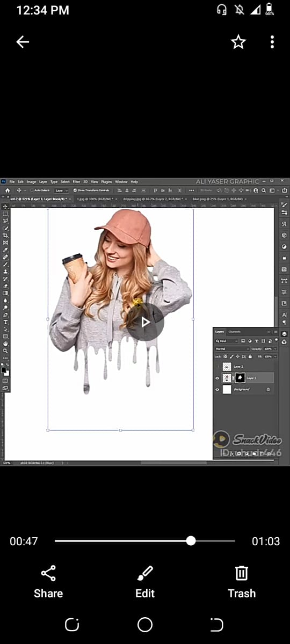Select the Zoom tool
290x644 pixels.
point(6,351)
